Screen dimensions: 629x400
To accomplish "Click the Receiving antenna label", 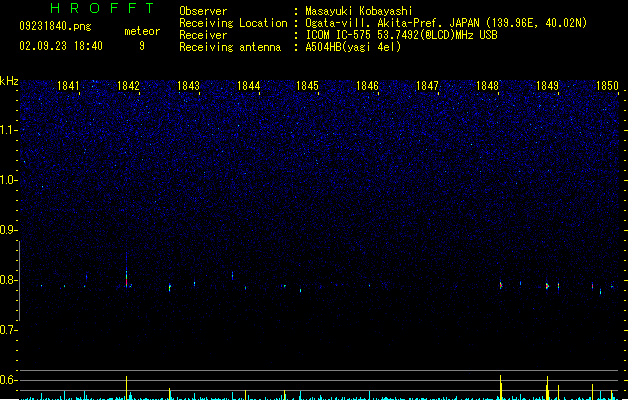I will tap(230, 47).
